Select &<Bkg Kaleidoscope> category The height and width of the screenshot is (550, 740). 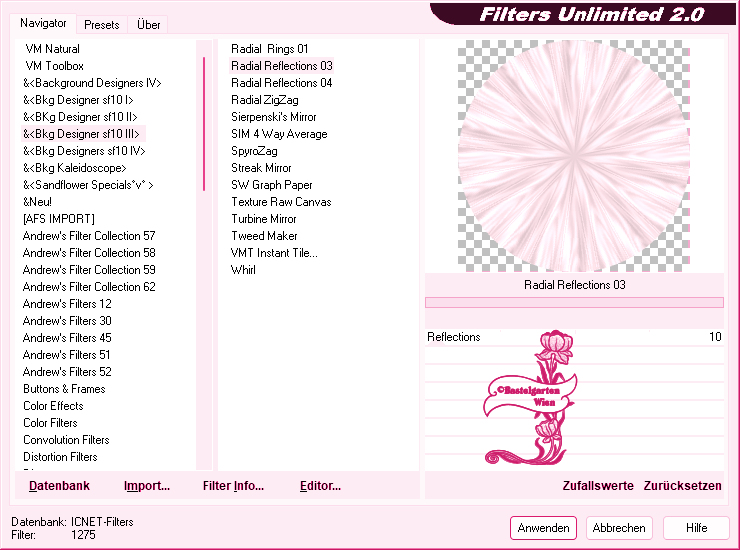point(75,168)
